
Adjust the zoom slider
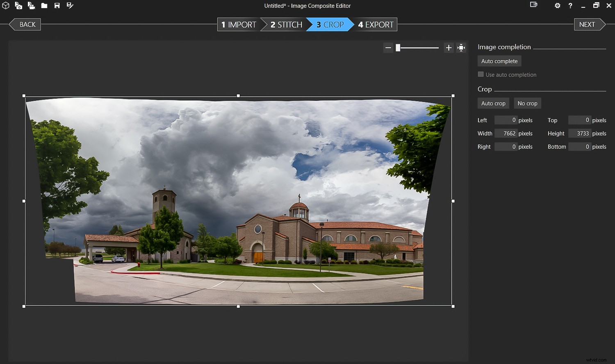(x=398, y=48)
